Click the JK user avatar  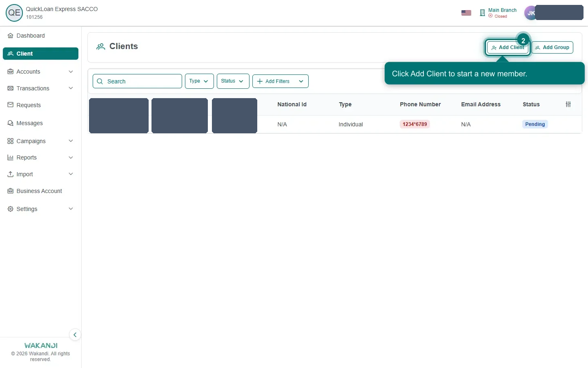point(531,13)
